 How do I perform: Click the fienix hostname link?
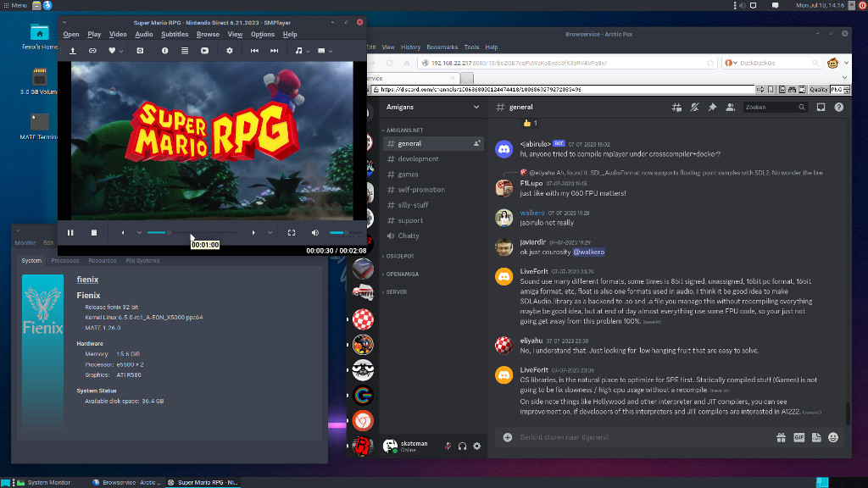[87, 280]
